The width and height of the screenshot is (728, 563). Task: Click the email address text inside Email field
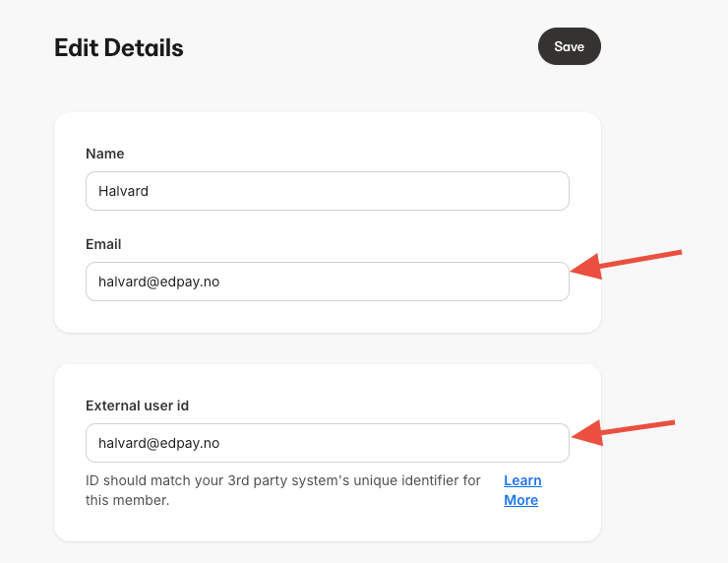coord(158,281)
